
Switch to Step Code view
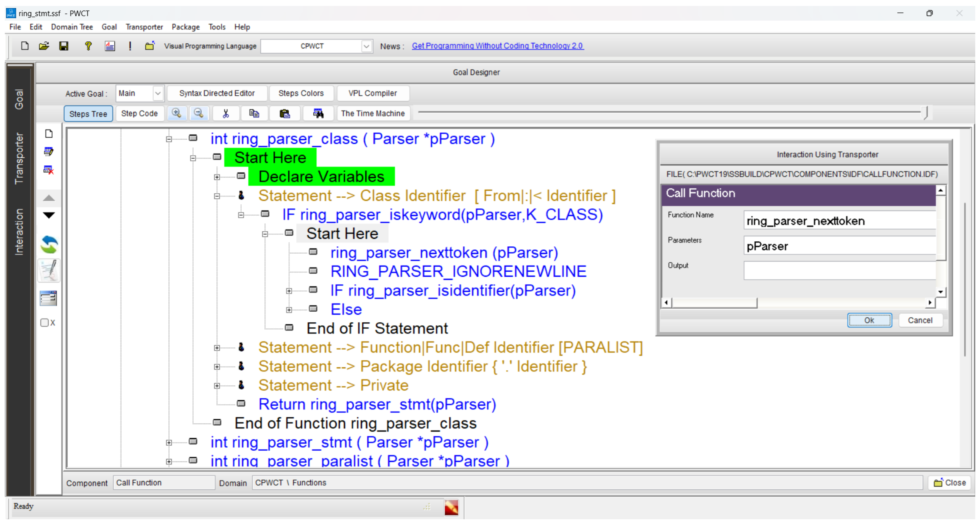point(139,114)
